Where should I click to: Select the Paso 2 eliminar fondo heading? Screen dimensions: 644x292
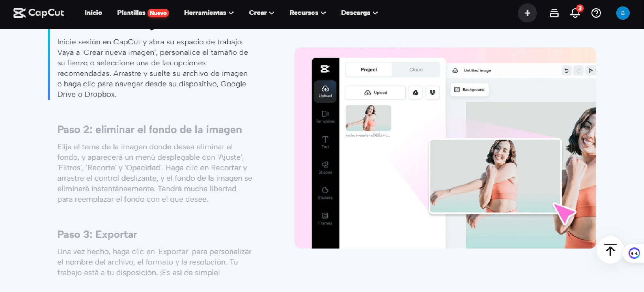point(149,130)
